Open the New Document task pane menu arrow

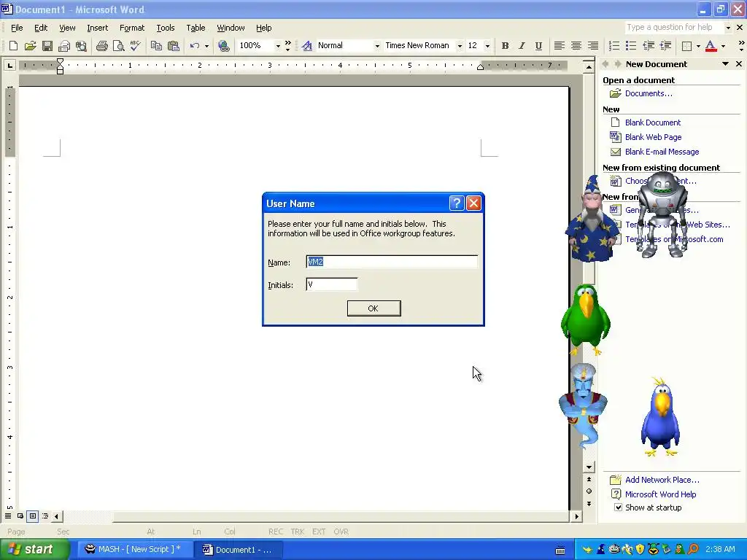click(x=725, y=64)
